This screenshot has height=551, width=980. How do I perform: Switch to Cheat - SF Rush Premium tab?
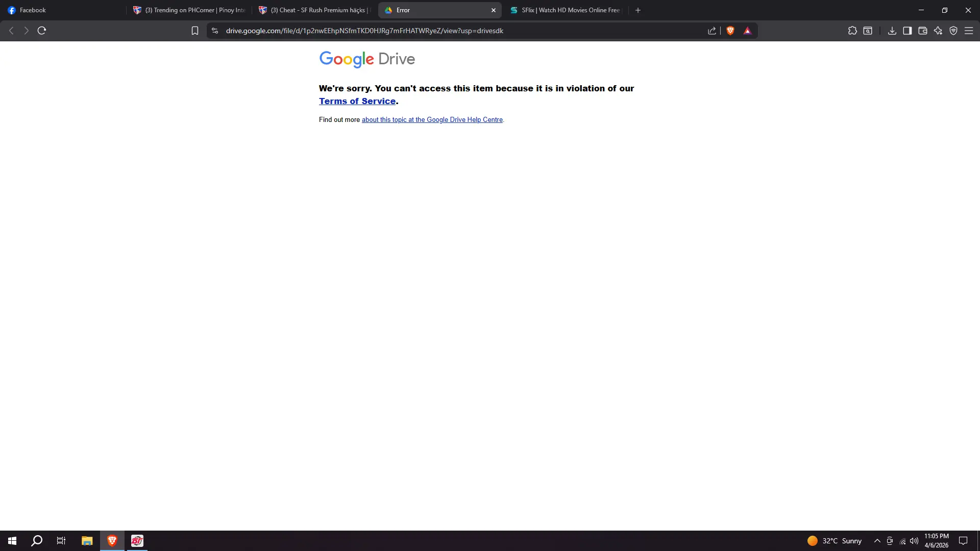point(315,10)
